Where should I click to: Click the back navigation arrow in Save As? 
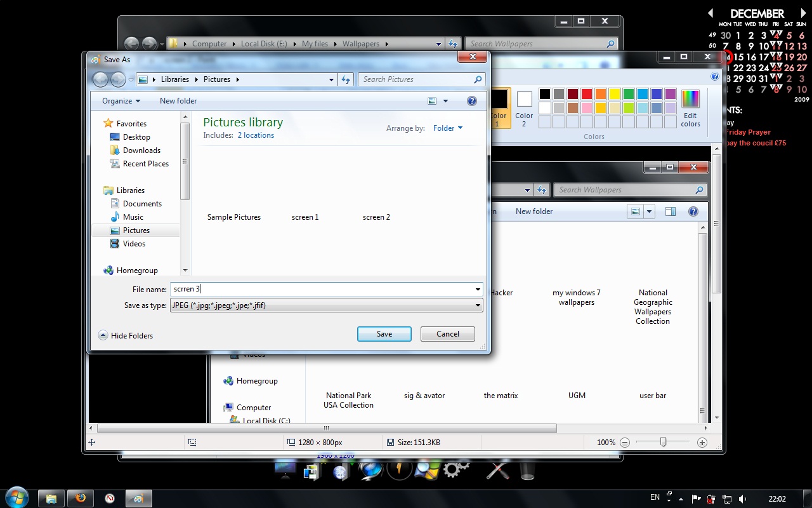pyautogui.click(x=100, y=79)
